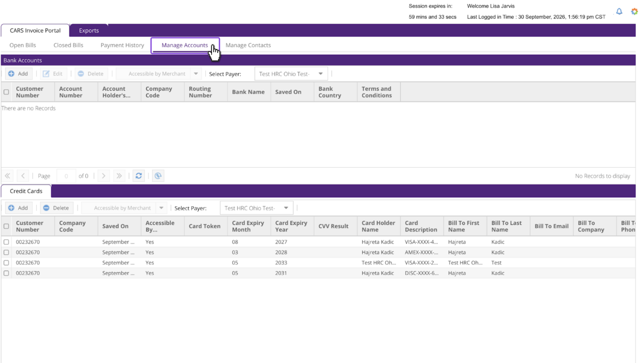The image size is (644, 363).
Task: Add a new credit card
Action: (19, 208)
